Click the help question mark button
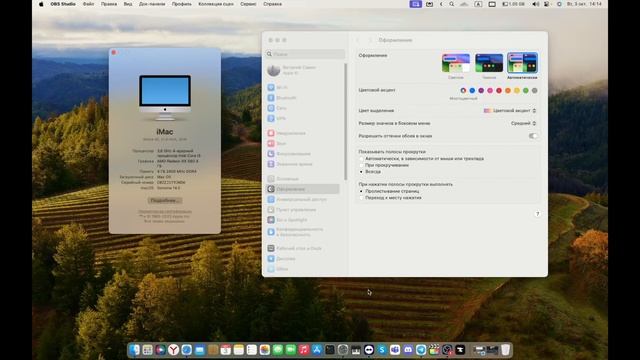Screen dimensions: 640x360 pyautogui.click(x=538, y=214)
